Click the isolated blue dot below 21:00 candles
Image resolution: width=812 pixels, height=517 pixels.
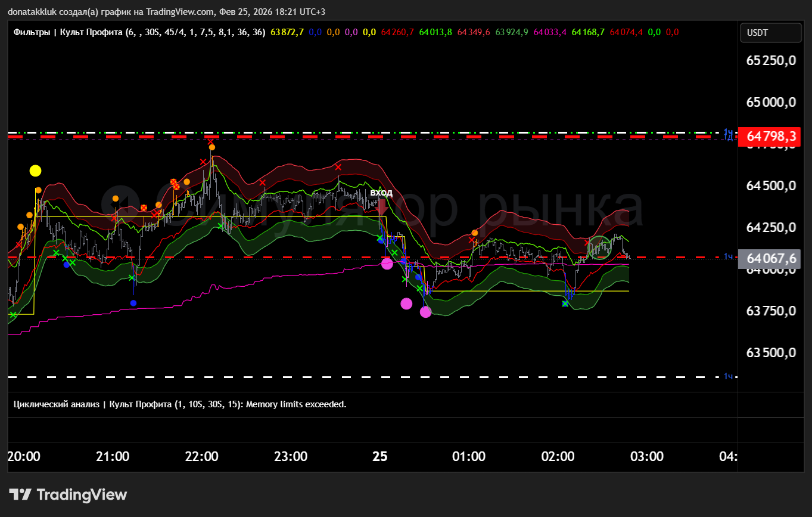pyautogui.click(x=133, y=303)
